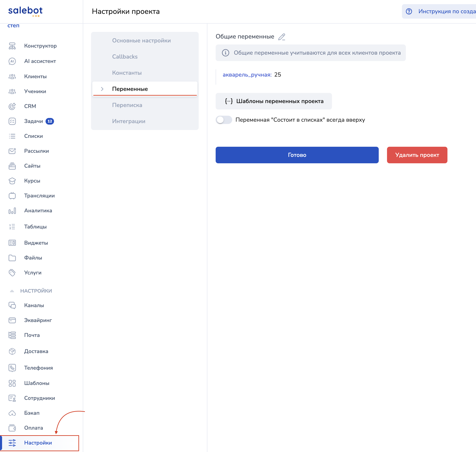
Task: Click the red Удалить проект button
Action: (417, 155)
